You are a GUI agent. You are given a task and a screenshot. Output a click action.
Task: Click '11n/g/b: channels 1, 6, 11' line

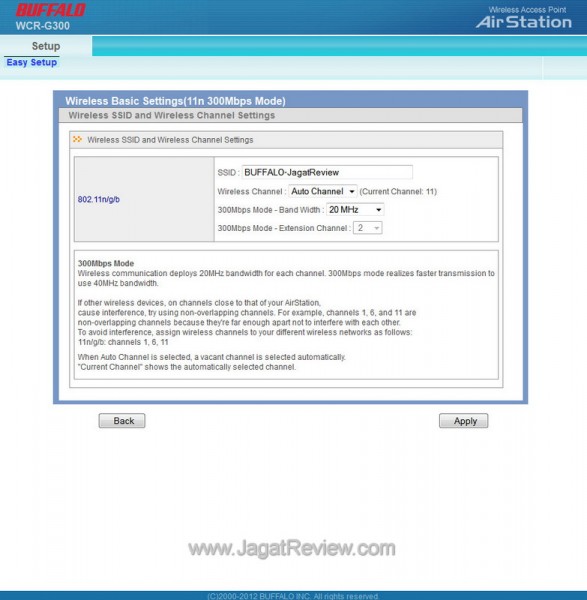tap(123, 342)
